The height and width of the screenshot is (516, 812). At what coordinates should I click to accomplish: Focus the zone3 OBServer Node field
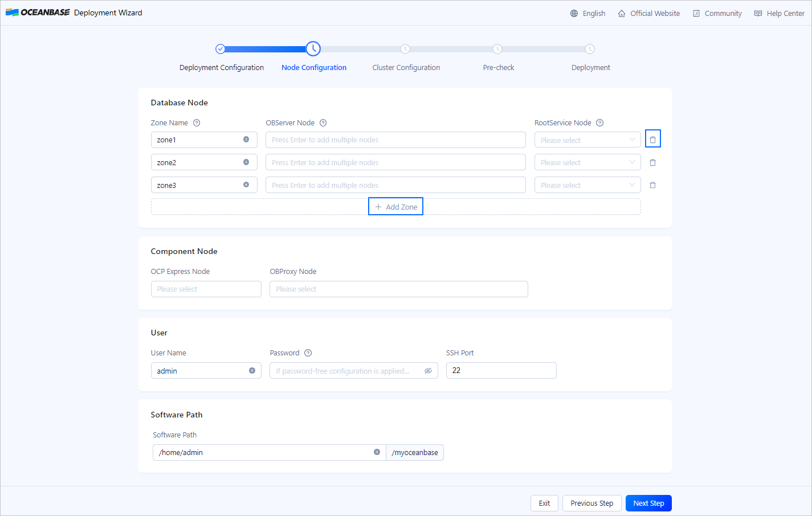tap(395, 185)
